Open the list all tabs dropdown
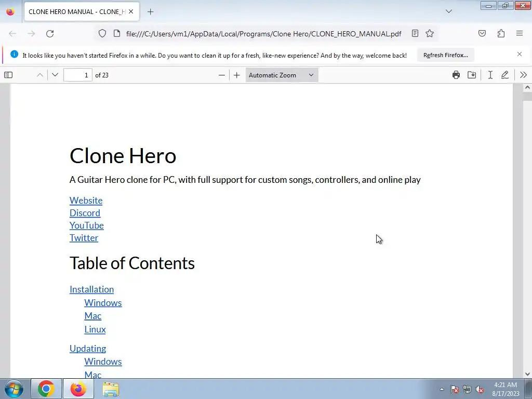This screenshot has width=532, height=399. [x=449, y=11]
